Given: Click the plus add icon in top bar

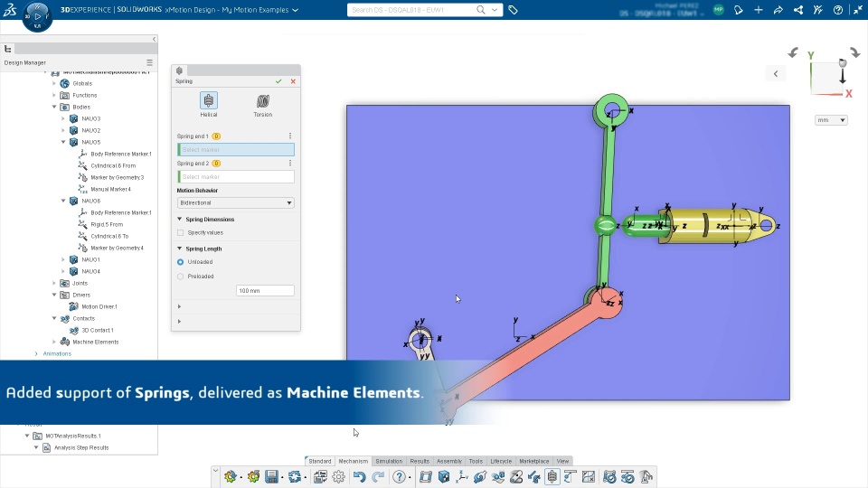Looking at the screenshot, I should click(759, 10).
